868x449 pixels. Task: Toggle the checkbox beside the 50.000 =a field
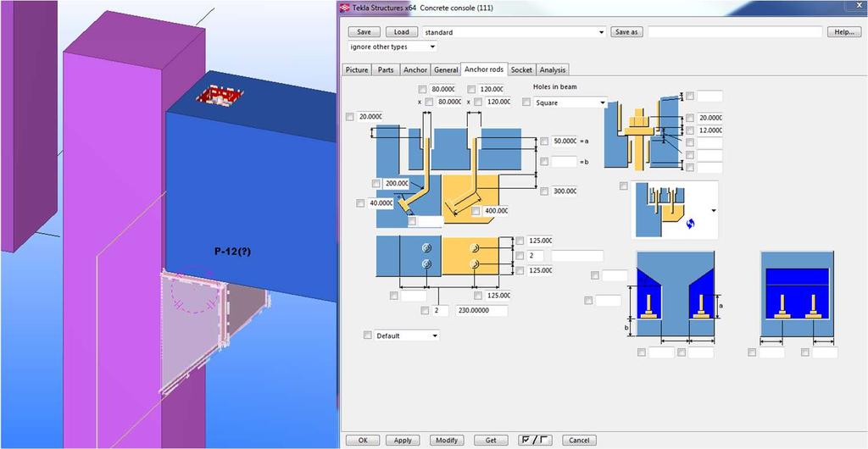pos(544,141)
